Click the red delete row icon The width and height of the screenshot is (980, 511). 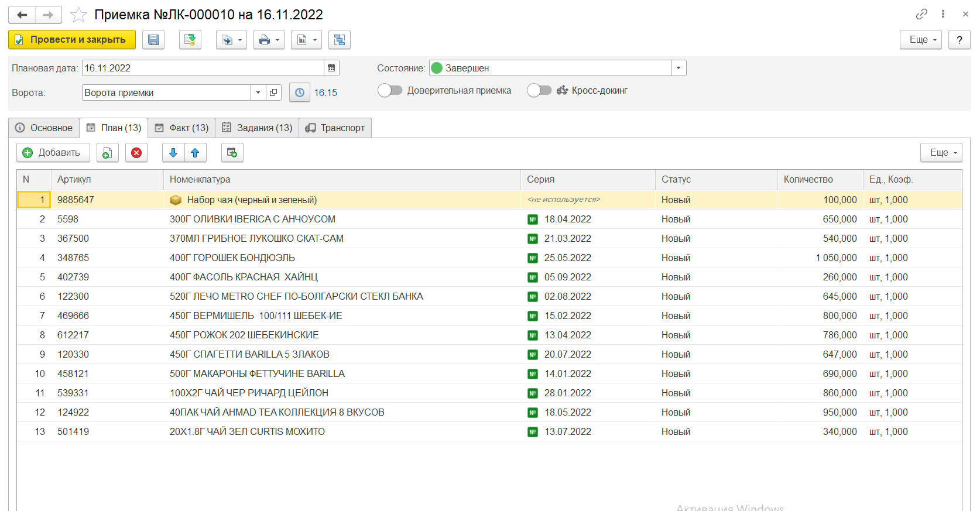(136, 153)
